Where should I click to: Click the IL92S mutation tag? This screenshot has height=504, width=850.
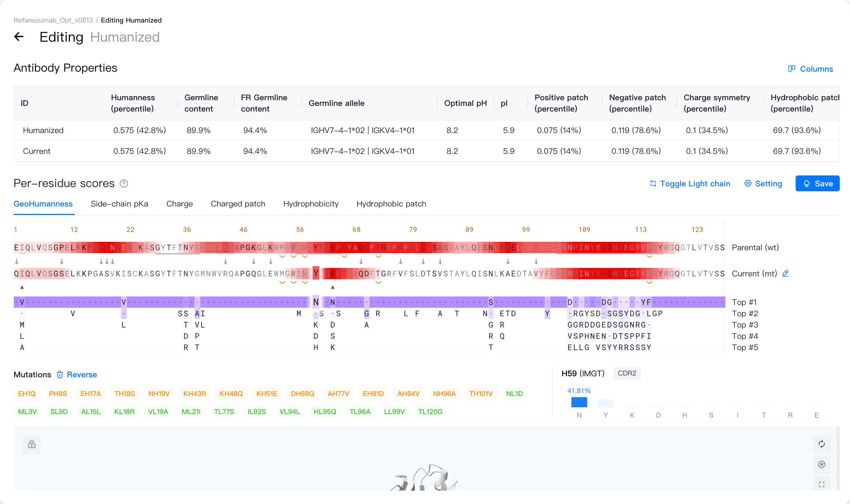[257, 412]
